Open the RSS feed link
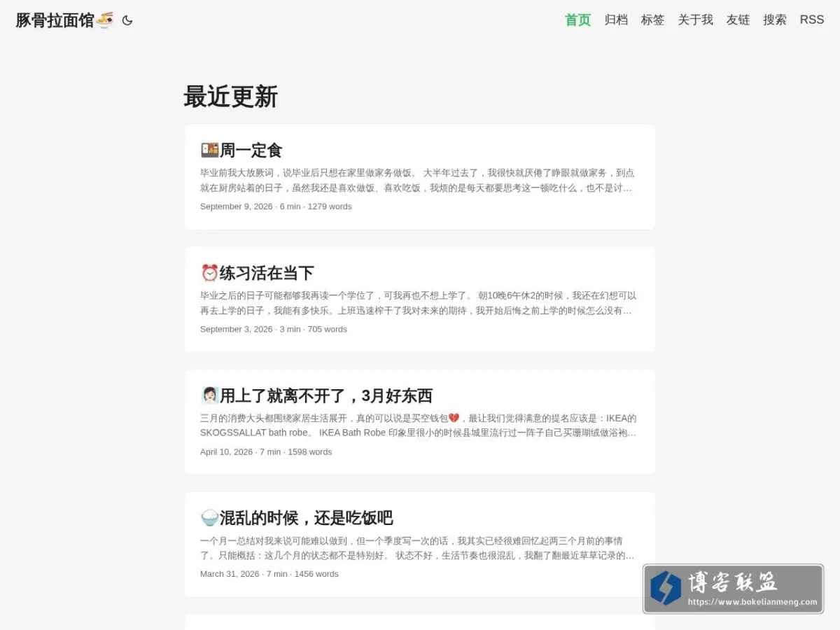Viewport: 840px width, 630px height. (812, 20)
